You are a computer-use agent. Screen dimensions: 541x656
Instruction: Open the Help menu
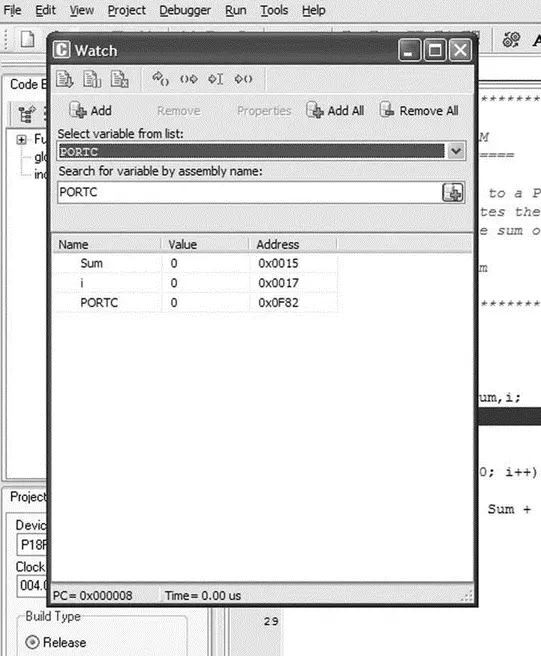click(x=314, y=10)
